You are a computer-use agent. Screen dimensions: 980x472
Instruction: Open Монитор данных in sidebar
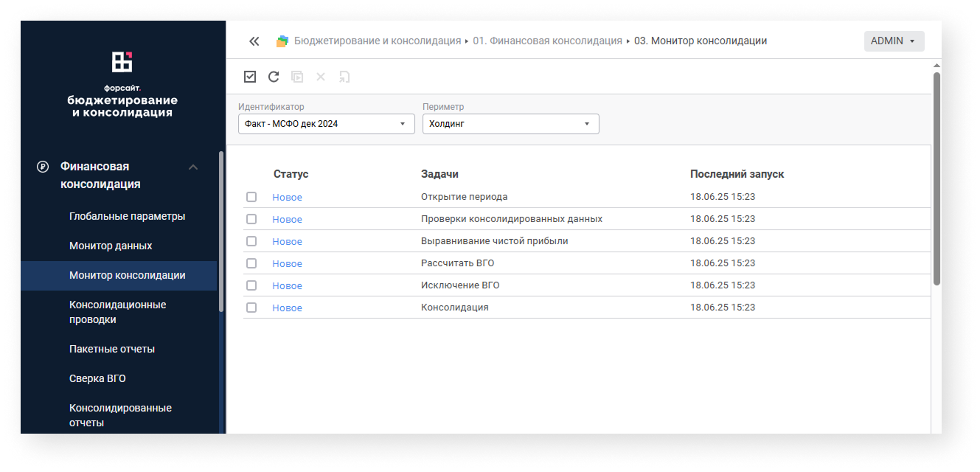pos(111,246)
